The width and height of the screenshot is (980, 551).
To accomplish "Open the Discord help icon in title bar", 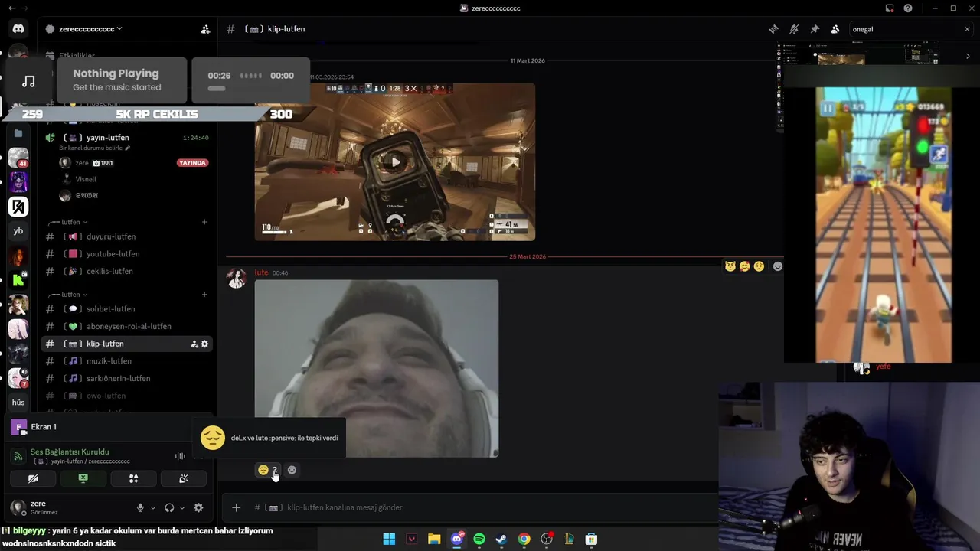I will [x=908, y=8].
